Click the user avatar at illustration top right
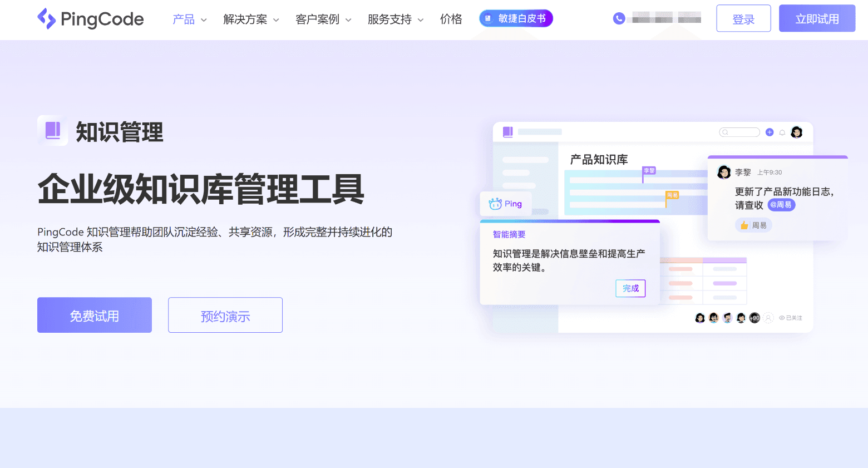 pos(797,132)
